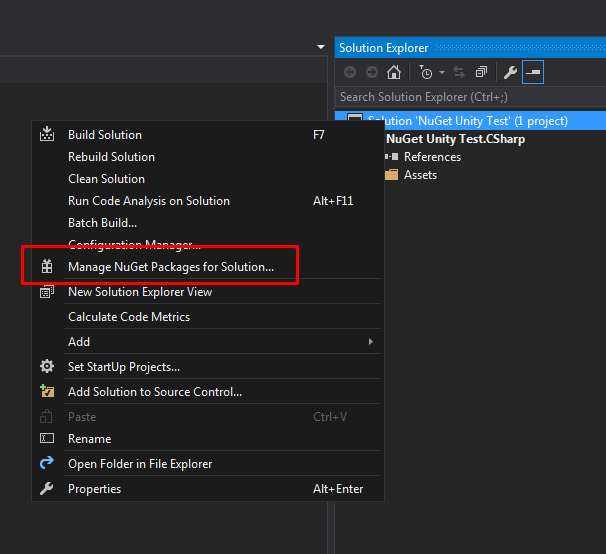The height and width of the screenshot is (554, 606).
Task: Choose Run Code Analysis on Solution
Action: (x=208, y=201)
